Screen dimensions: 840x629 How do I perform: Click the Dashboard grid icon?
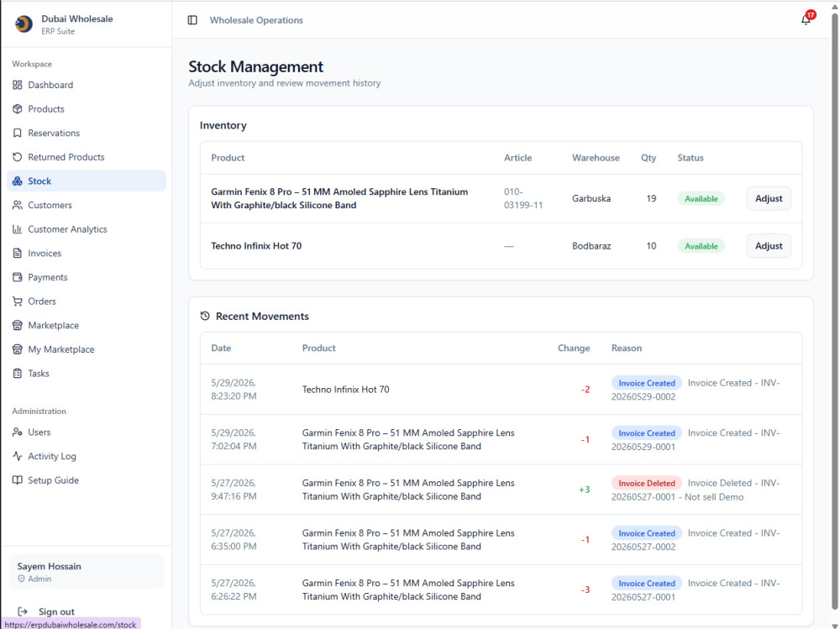[x=18, y=85]
